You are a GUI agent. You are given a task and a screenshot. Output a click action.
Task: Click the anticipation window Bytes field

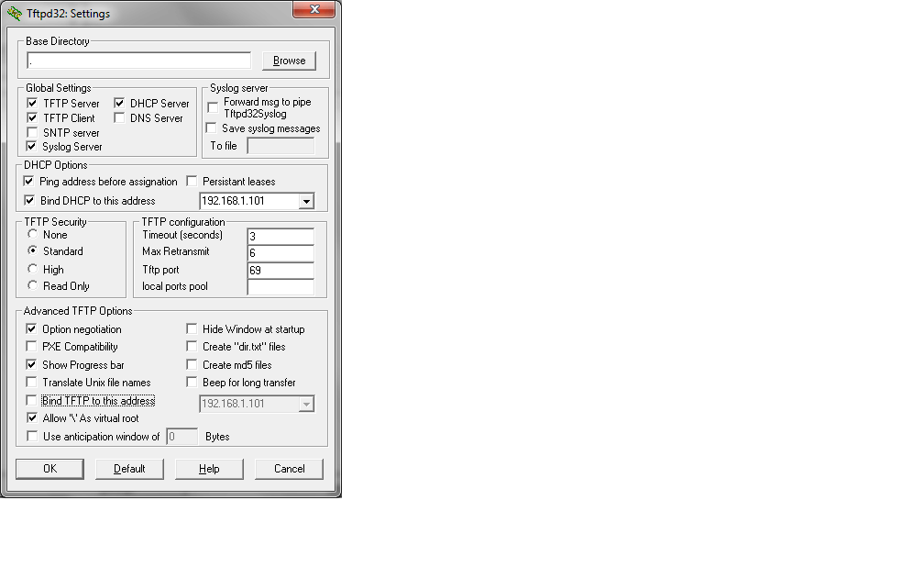(182, 437)
